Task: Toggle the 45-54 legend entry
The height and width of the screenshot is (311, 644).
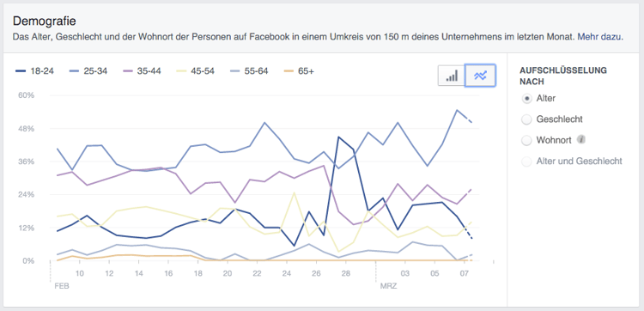Action: (195, 71)
